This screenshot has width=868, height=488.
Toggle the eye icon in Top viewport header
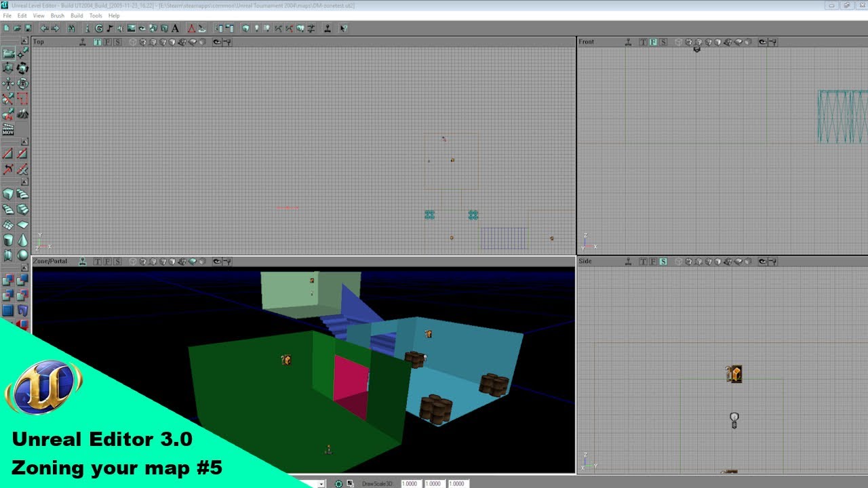point(217,41)
